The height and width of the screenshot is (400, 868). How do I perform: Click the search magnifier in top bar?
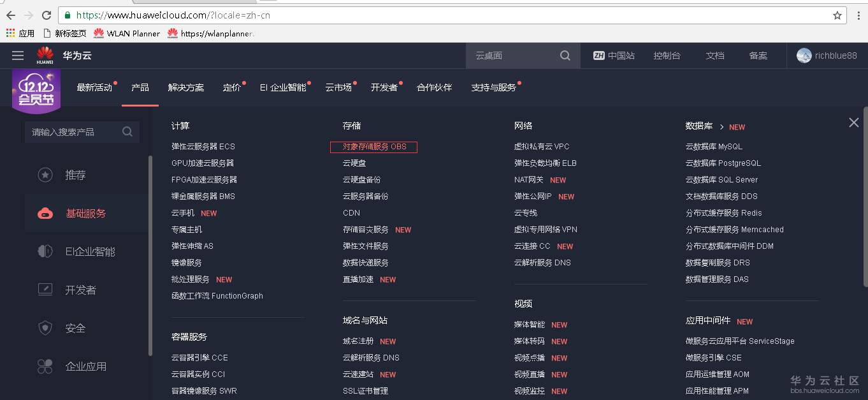(565, 56)
